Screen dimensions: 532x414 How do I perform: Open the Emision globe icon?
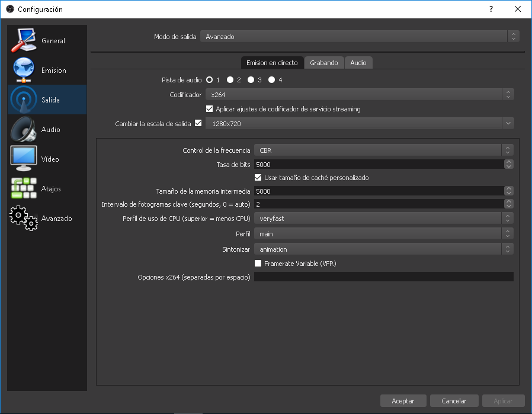[x=24, y=70]
